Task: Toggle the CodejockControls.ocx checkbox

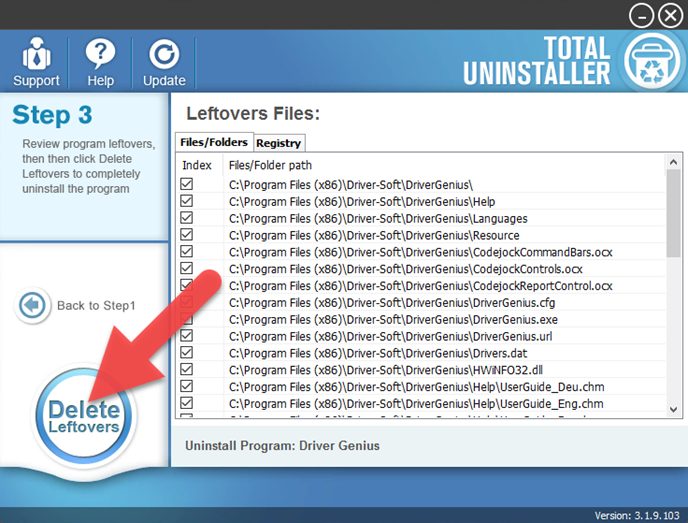Action: pyautogui.click(x=186, y=268)
